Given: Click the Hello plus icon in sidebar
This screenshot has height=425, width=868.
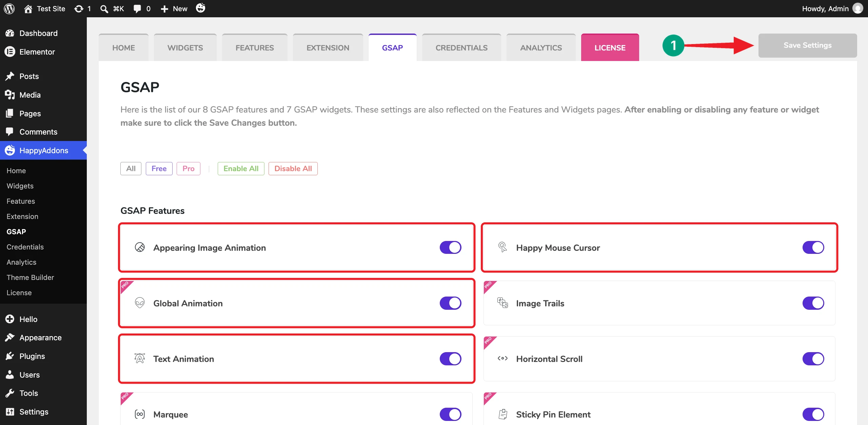Looking at the screenshot, I should (x=10, y=319).
